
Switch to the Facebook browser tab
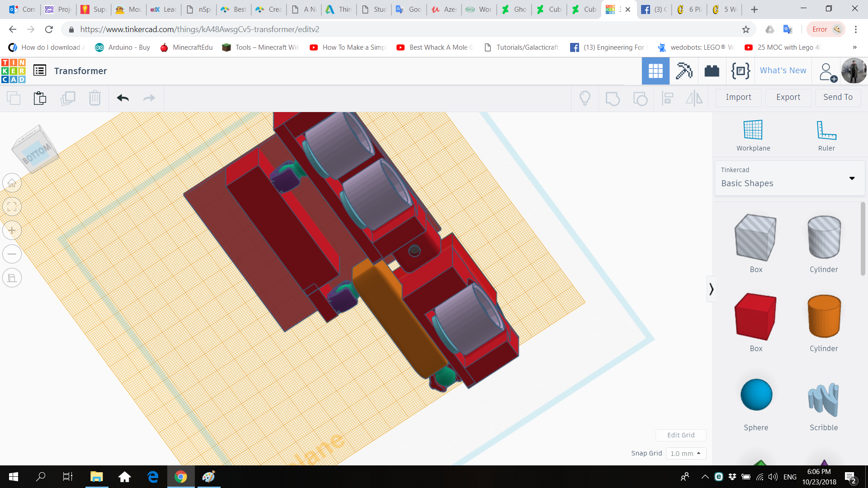pos(653,9)
